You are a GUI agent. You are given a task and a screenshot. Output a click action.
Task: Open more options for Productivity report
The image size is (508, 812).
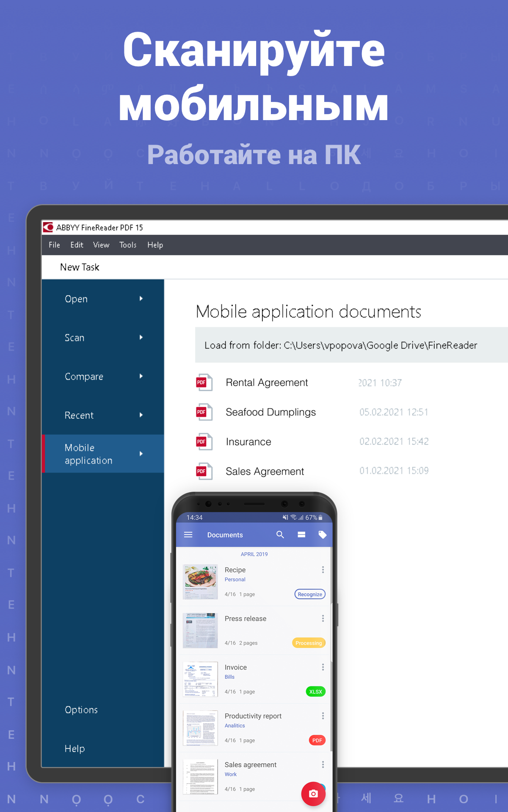323,716
